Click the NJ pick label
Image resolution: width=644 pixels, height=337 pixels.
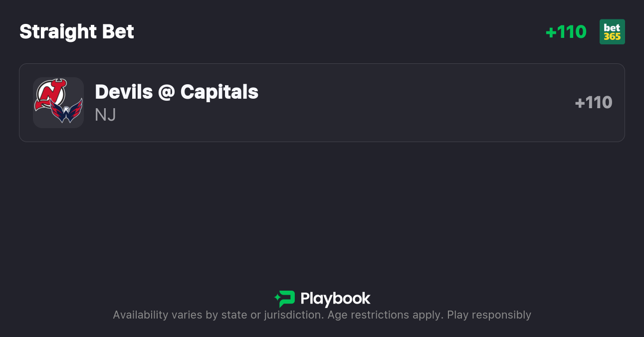click(105, 115)
